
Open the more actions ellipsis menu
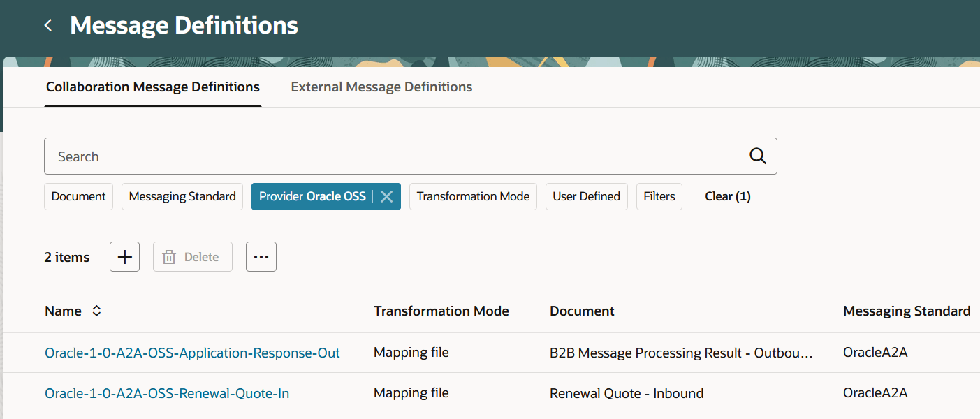[x=261, y=257]
